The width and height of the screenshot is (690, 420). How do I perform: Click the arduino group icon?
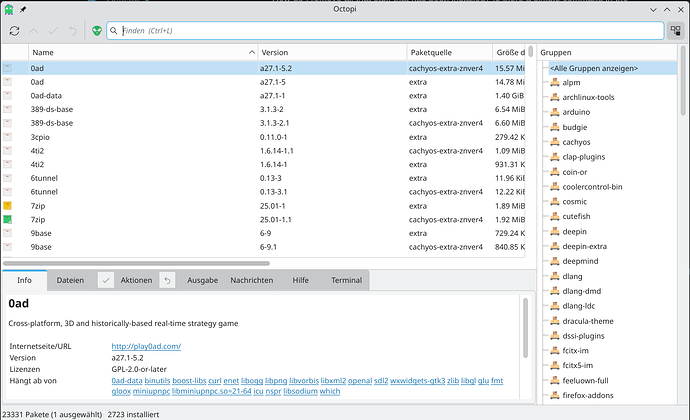pyautogui.click(x=555, y=112)
